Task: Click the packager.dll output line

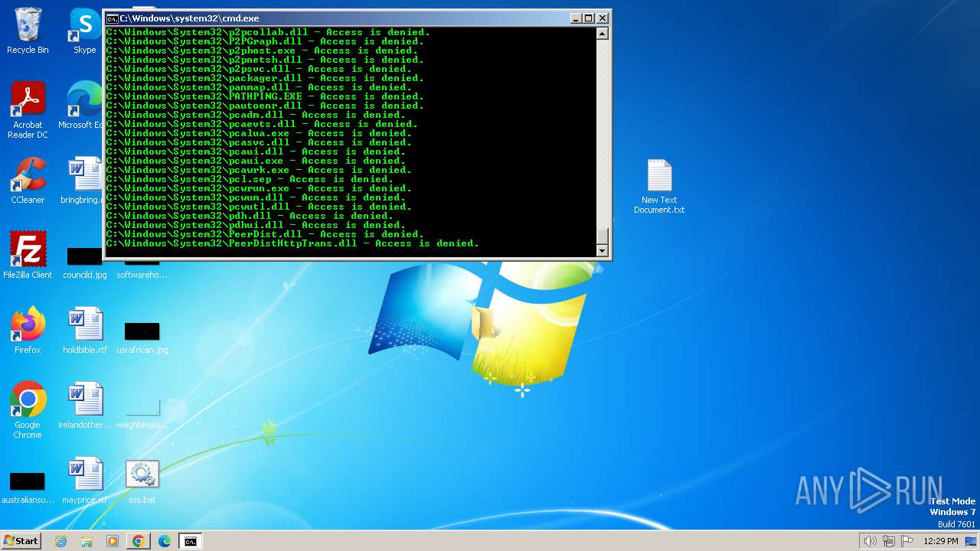Action: [x=265, y=78]
